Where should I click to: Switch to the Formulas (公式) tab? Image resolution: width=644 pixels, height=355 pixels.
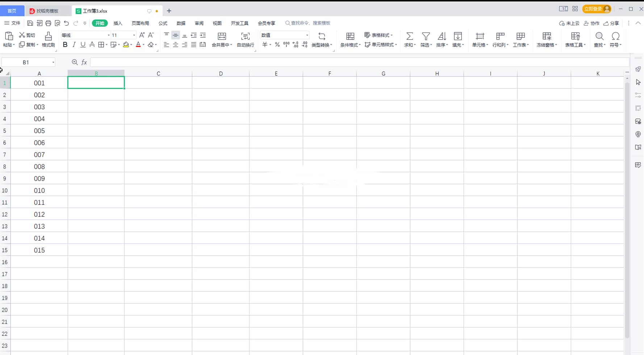click(163, 23)
